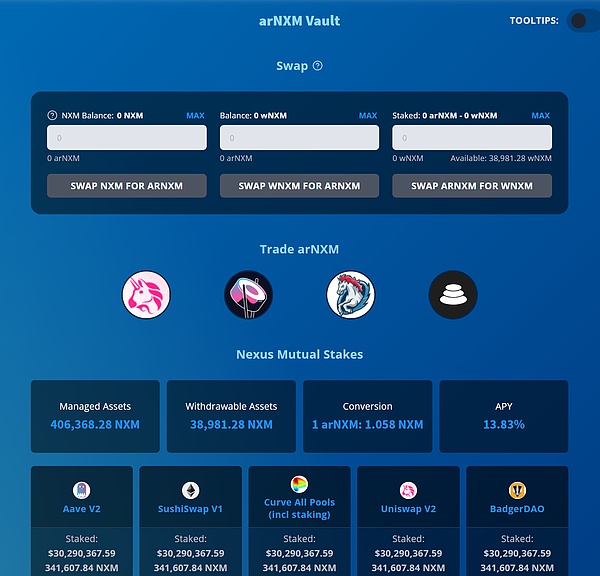Click the Uniswap V2 stake card icon

click(408, 490)
